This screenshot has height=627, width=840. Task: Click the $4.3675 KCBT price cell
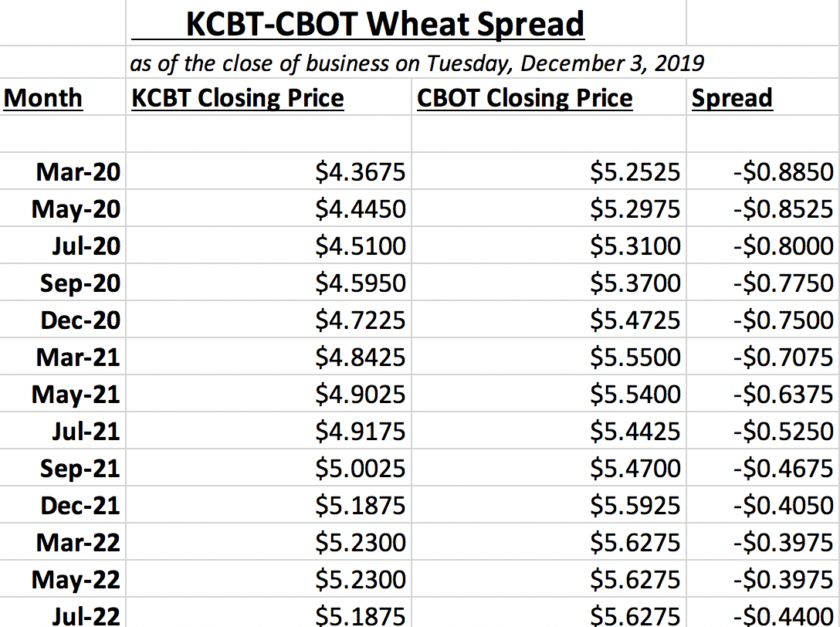coord(269,171)
